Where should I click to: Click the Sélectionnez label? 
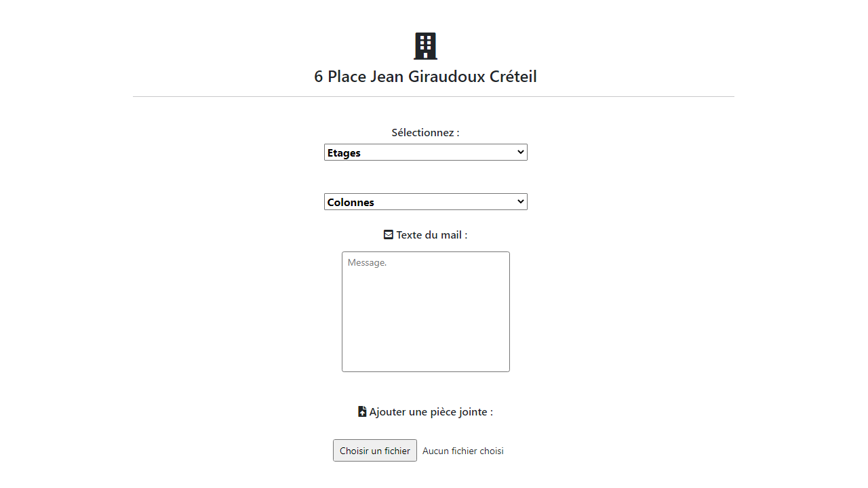[425, 132]
